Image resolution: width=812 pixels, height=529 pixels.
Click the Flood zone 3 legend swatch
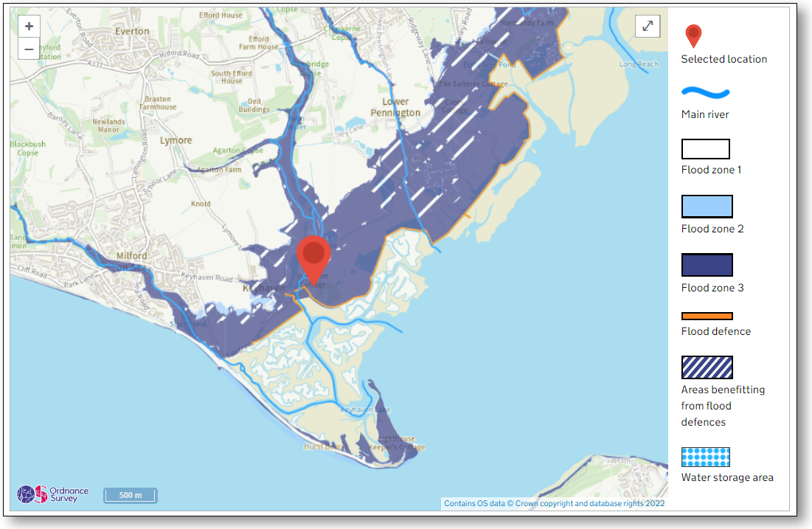point(707,264)
